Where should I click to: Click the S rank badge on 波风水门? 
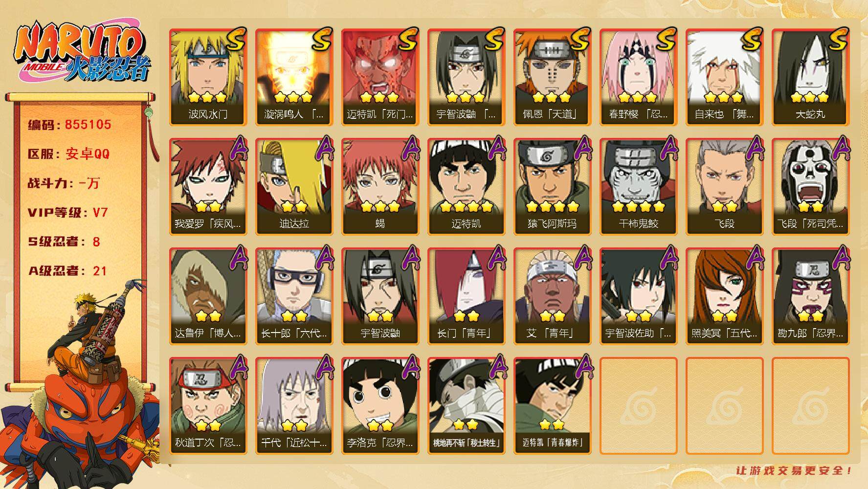point(236,40)
